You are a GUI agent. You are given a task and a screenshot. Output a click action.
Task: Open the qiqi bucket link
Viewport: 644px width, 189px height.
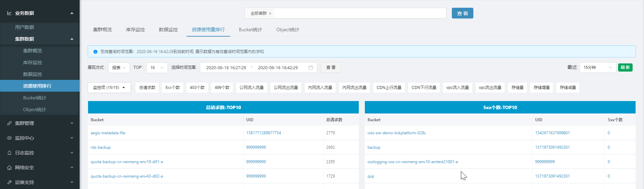(371, 176)
